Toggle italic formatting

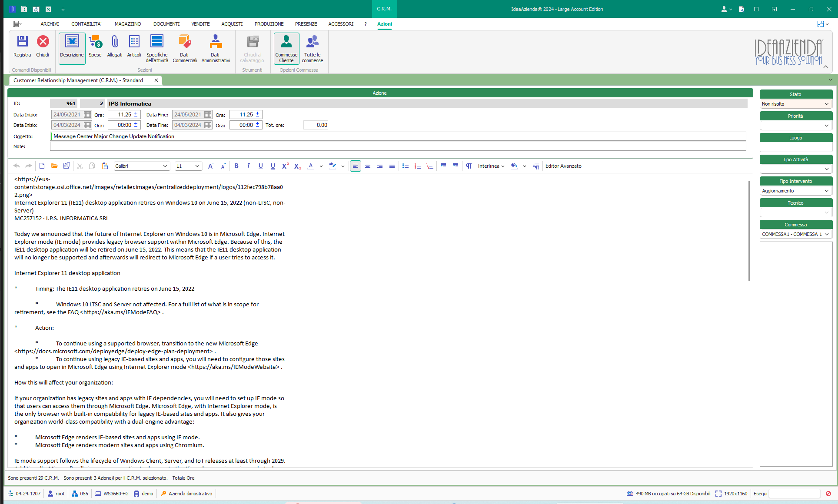coord(249,166)
